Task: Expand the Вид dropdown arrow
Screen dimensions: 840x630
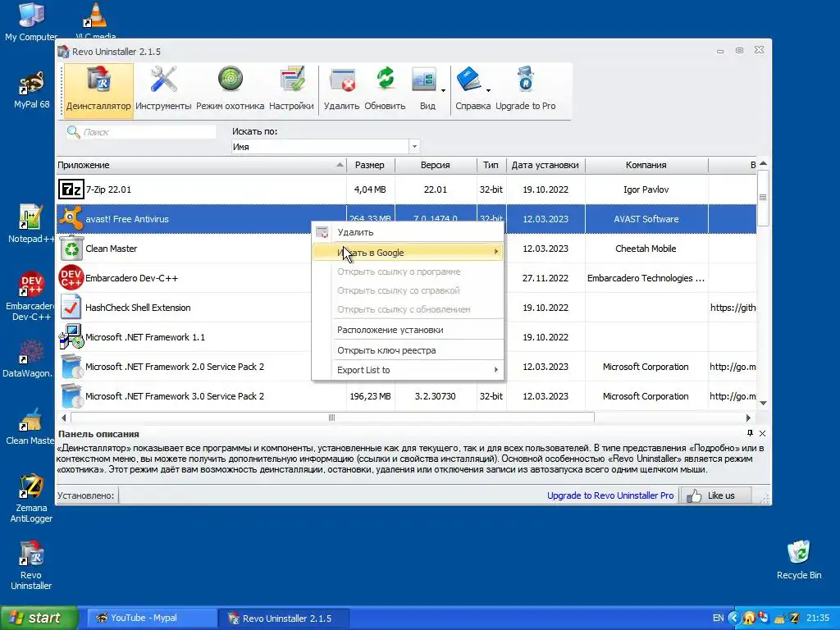Action: (443, 90)
